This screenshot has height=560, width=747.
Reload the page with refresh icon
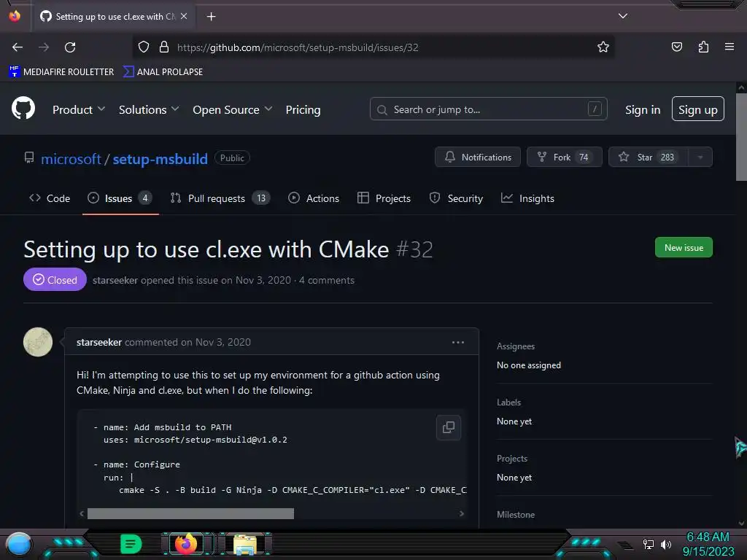(70, 47)
